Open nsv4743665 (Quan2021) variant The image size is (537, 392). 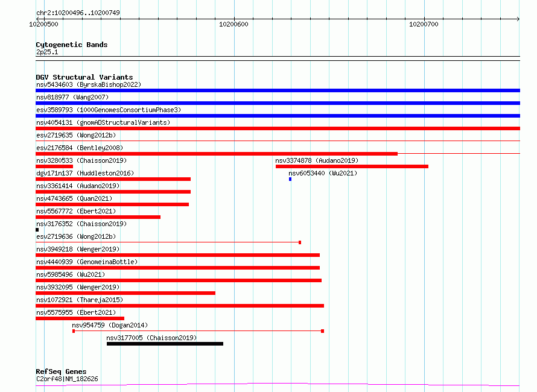point(74,198)
